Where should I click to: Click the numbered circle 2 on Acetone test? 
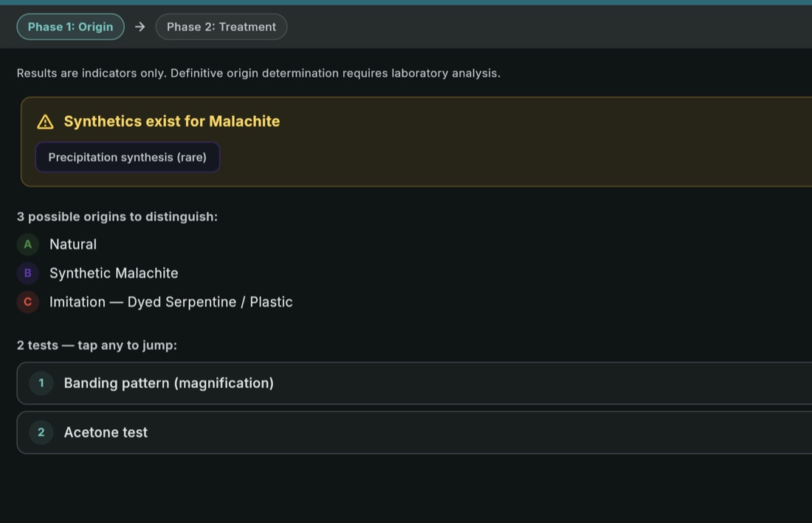(x=41, y=432)
